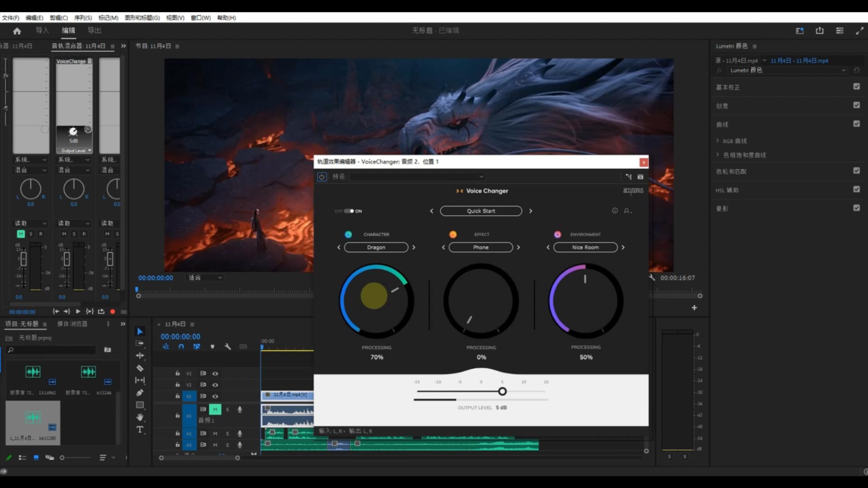Switch to 导入 workspace tab
This screenshot has height=488, width=868.
pos(42,30)
